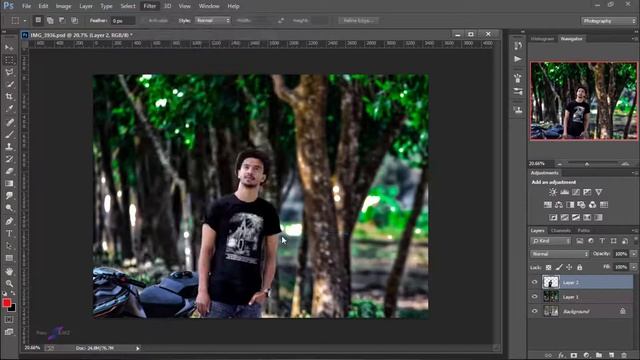The width and height of the screenshot is (640, 360).
Task: Toggle layer filtering on/off switch
Action: (x=636, y=241)
